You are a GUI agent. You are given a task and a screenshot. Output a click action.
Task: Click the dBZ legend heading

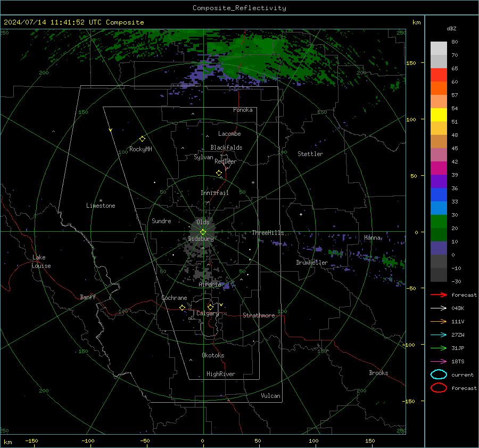coord(451,29)
